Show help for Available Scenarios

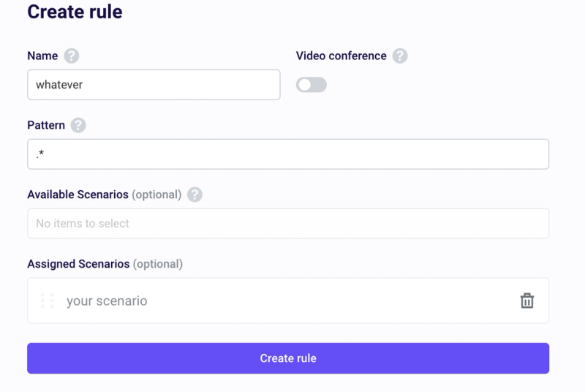tap(195, 195)
